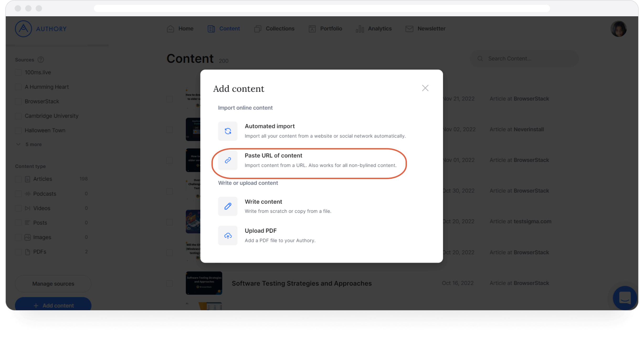The height and width of the screenshot is (337, 644).
Task: Click the Sources help question icon
Action: click(41, 60)
